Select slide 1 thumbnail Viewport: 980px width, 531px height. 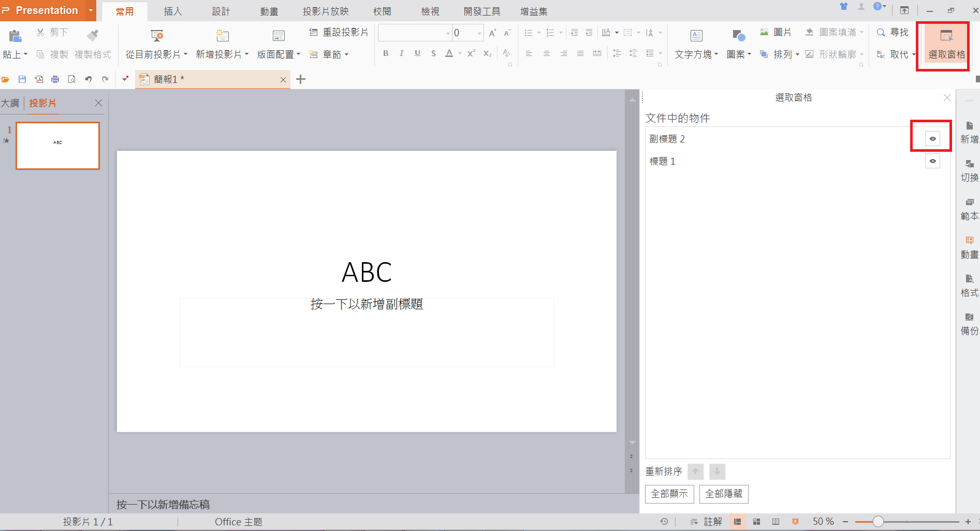point(58,146)
